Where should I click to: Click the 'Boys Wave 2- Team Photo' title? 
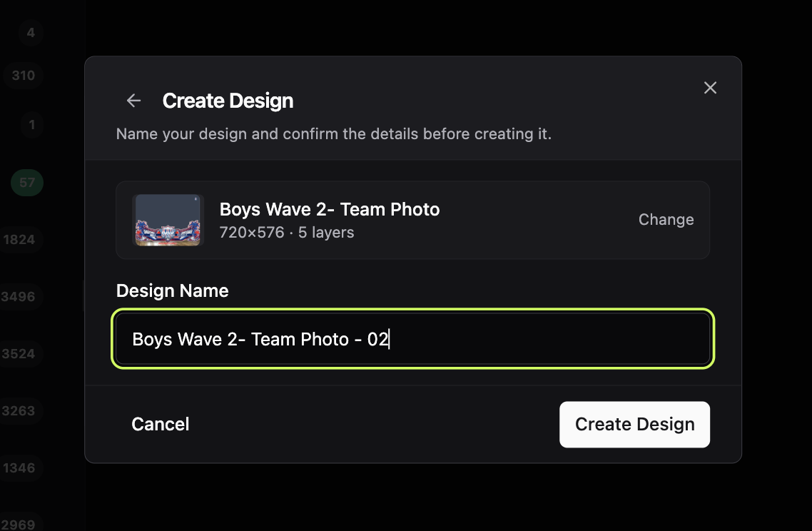pyautogui.click(x=330, y=209)
